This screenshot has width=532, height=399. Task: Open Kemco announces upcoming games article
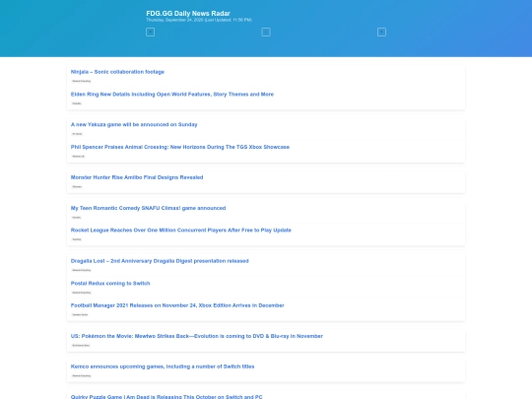(x=163, y=366)
